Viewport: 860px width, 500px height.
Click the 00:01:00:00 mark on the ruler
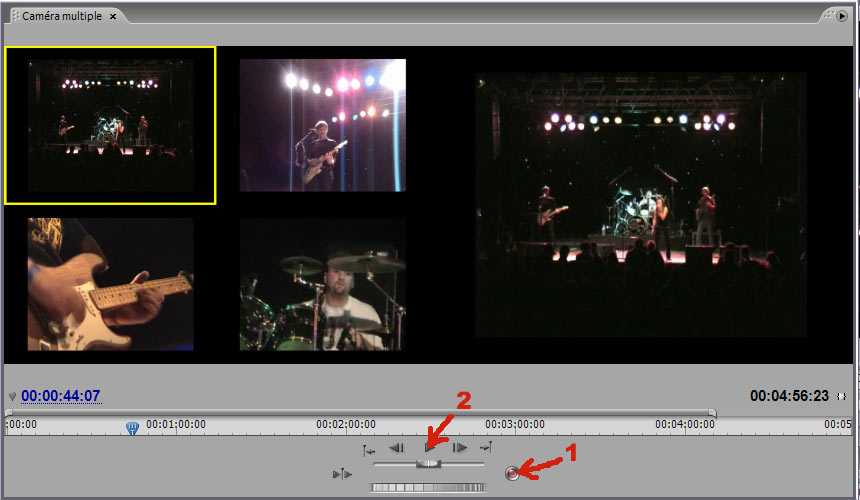[176, 424]
